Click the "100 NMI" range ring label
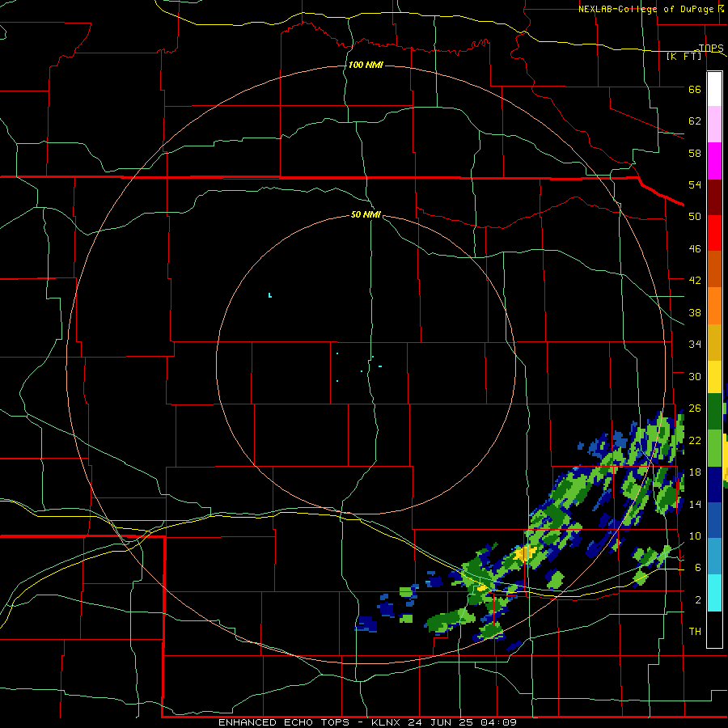The width and height of the screenshot is (728, 728). tap(366, 65)
